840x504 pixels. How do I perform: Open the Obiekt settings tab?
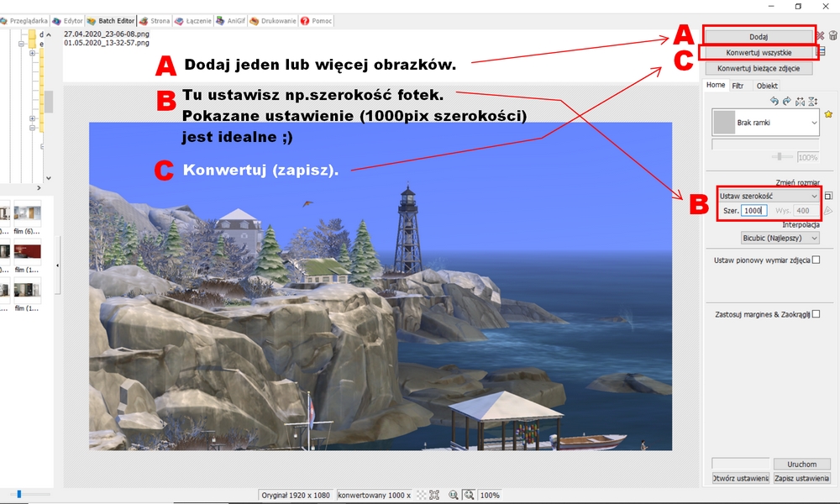(767, 86)
